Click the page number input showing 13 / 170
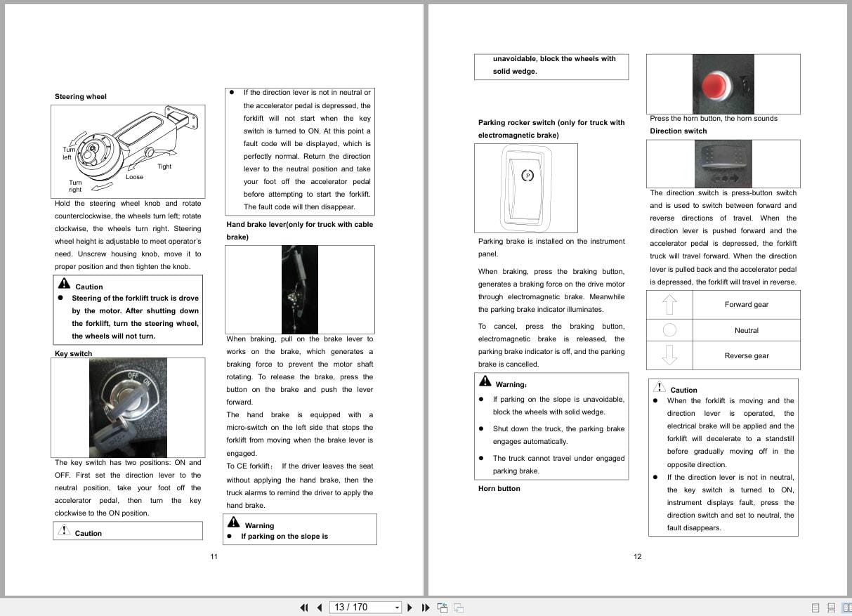This screenshot has width=852, height=616. click(x=358, y=607)
